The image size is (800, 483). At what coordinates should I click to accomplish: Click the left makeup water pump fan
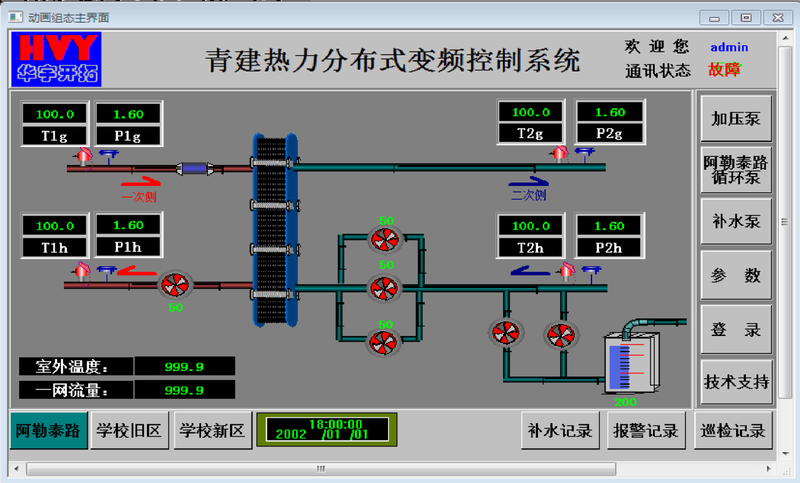click(x=506, y=333)
